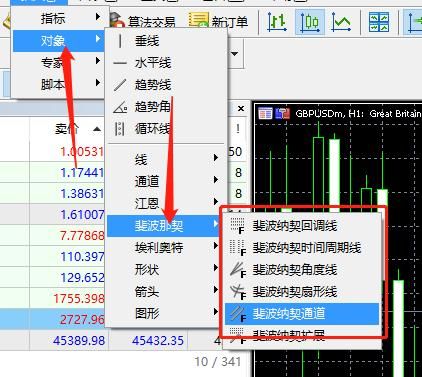This screenshot has height=377, width=422.
Task: Select the 趋势角 trend angle tool
Action: [x=167, y=107]
